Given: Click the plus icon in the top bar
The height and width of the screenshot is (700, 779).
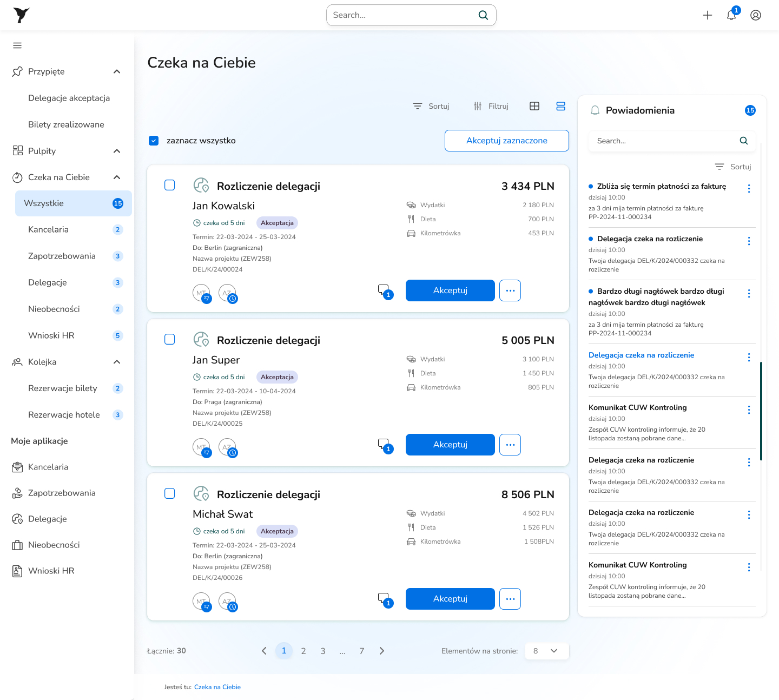Looking at the screenshot, I should [708, 15].
